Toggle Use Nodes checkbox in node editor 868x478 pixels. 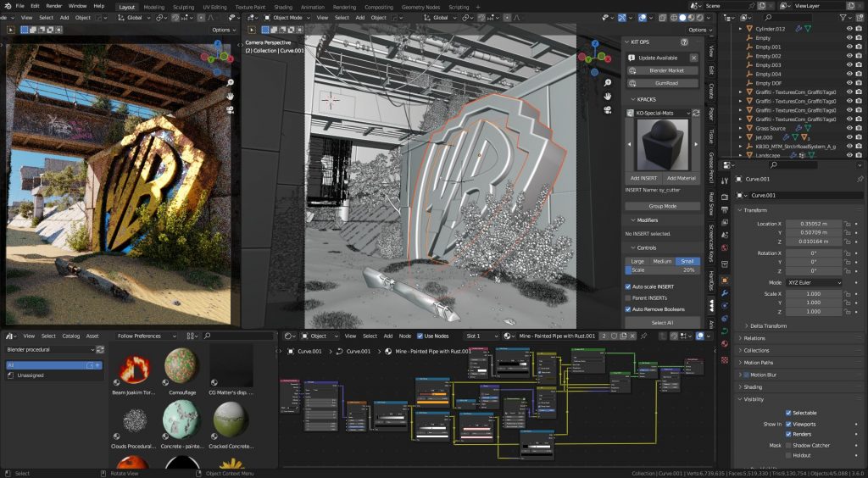tap(420, 336)
